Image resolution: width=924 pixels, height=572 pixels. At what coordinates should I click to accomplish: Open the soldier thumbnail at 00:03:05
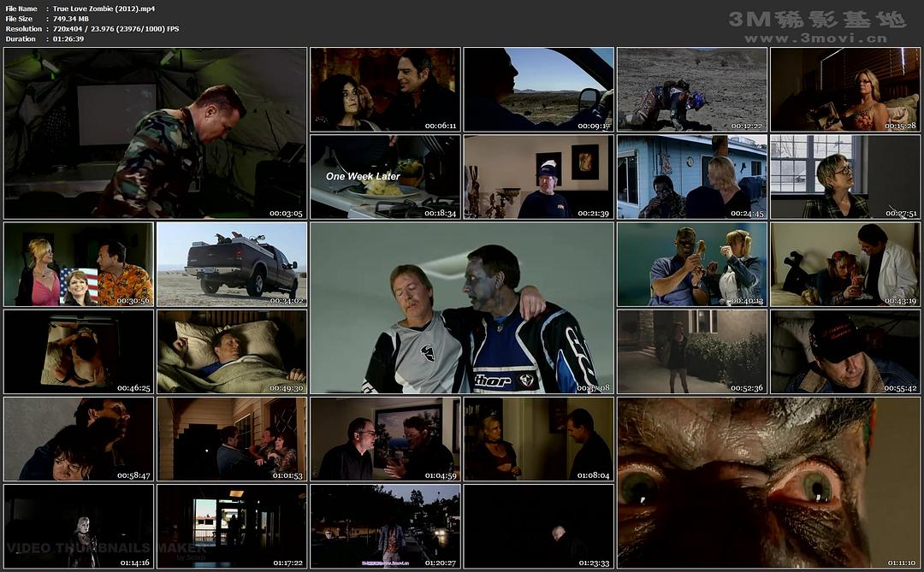155,133
